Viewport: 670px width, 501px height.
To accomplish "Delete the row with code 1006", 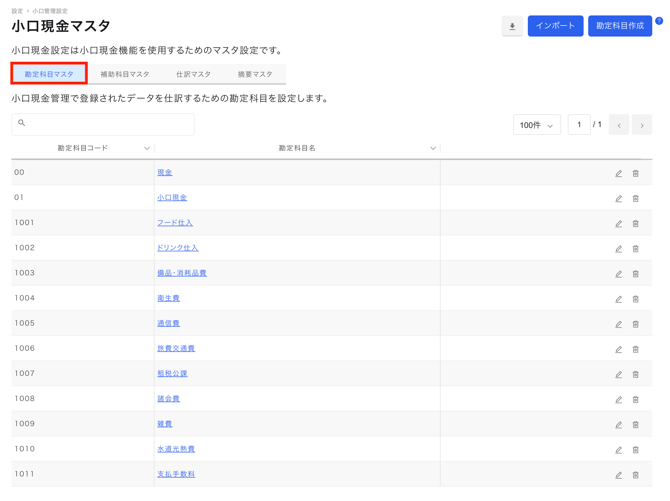I will pos(635,350).
